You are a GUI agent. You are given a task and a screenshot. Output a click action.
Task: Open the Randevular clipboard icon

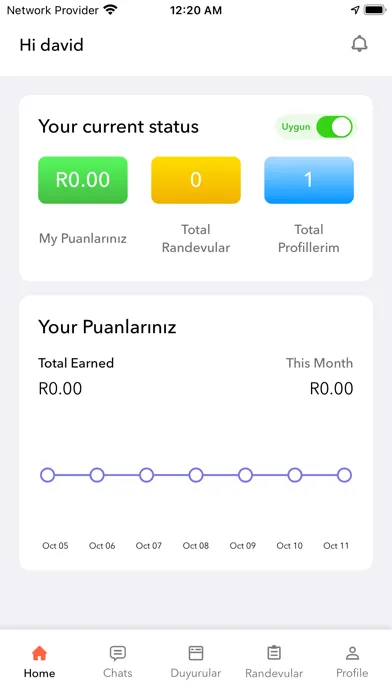(x=274, y=652)
